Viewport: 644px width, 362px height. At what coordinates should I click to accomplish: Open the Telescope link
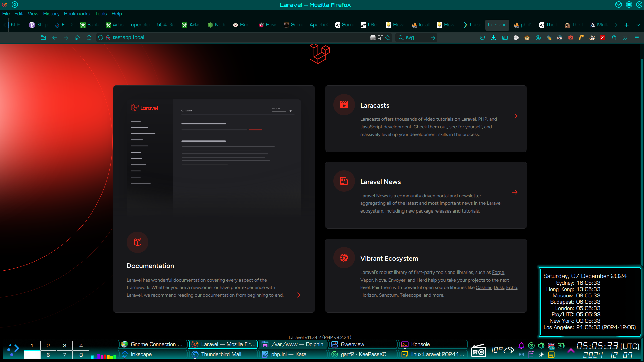(x=411, y=295)
